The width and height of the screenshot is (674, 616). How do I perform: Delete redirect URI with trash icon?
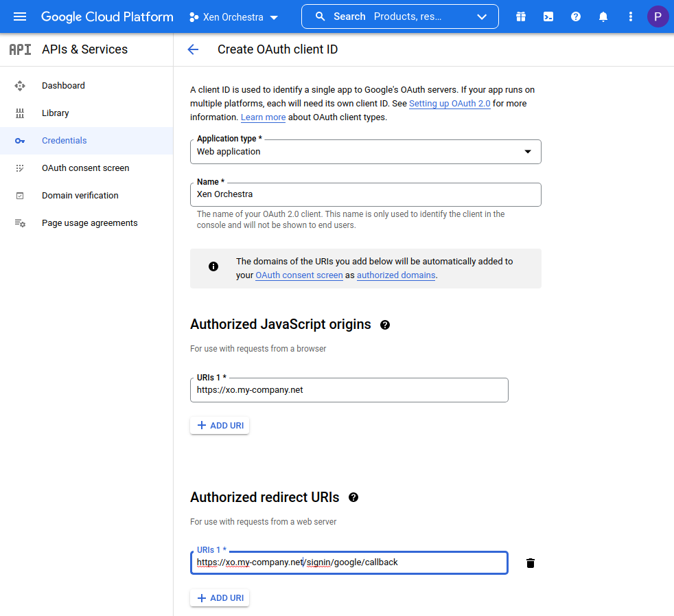pos(530,563)
